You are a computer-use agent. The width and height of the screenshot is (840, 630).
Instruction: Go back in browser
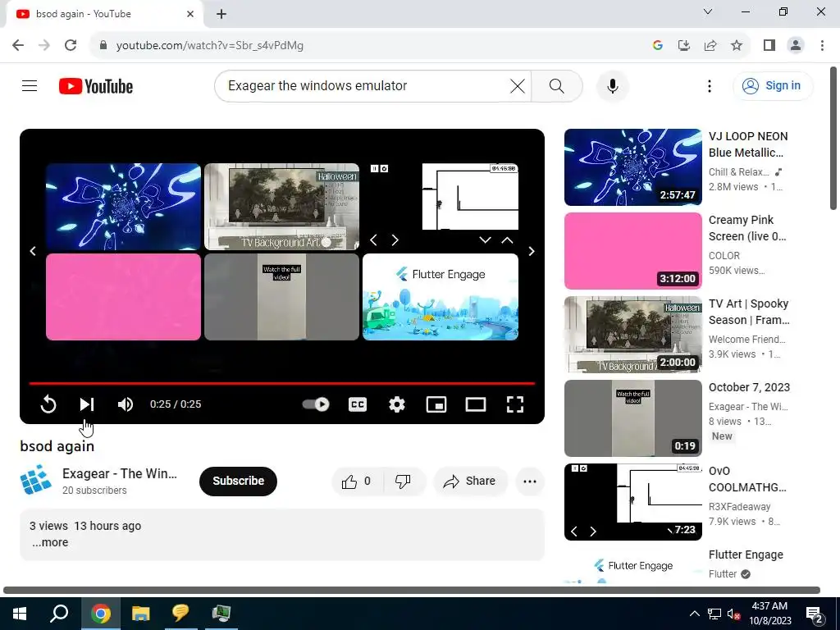click(18, 45)
